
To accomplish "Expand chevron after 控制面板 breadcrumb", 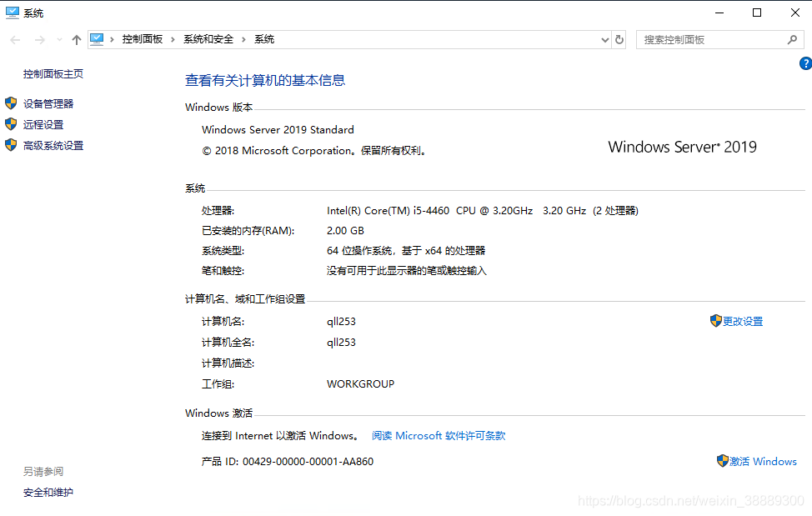I will pyautogui.click(x=173, y=39).
